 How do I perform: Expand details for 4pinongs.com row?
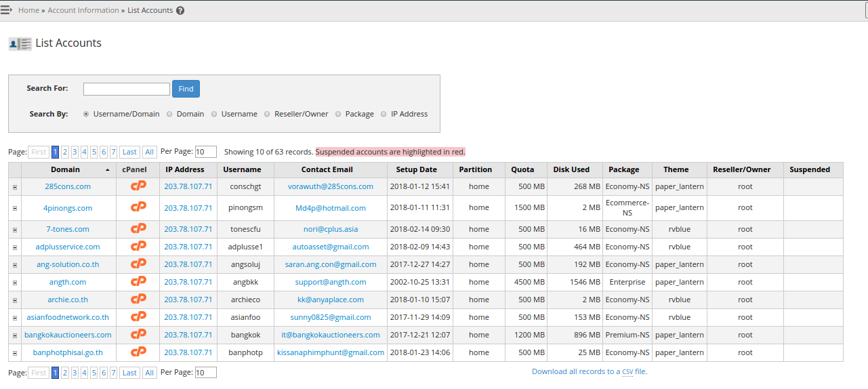15,209
